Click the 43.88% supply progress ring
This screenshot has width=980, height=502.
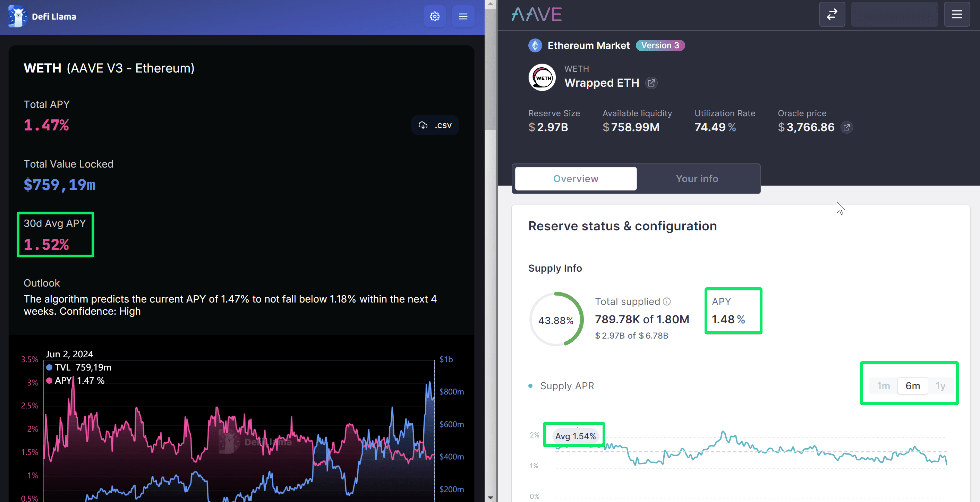pyautogui.click(x=556, y=320)
